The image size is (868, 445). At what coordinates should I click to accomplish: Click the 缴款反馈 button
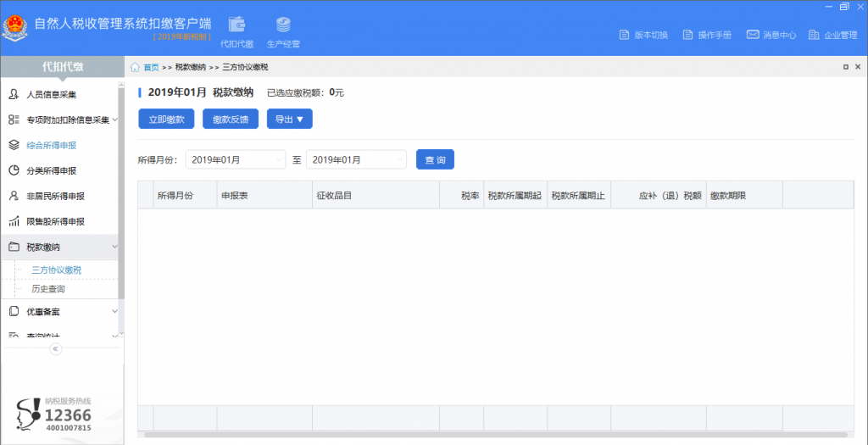pyautogui.click(x=231, y=119)
